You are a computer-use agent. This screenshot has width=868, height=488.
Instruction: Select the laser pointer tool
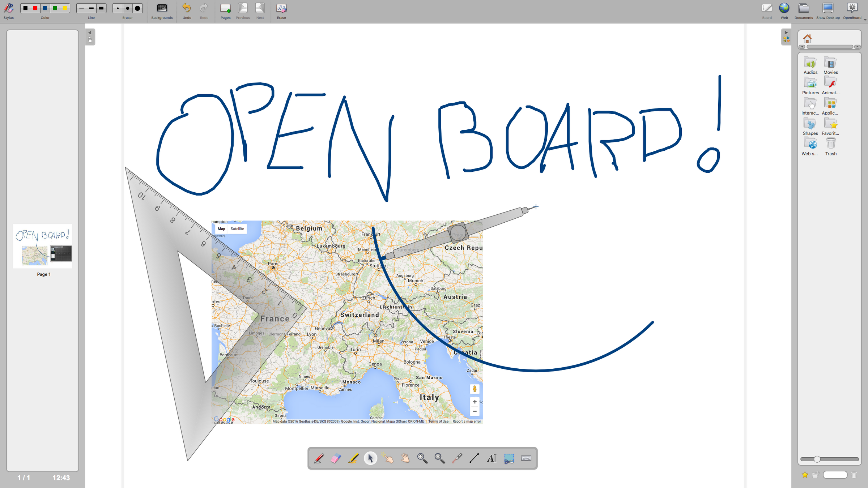(x=457, y=458)
